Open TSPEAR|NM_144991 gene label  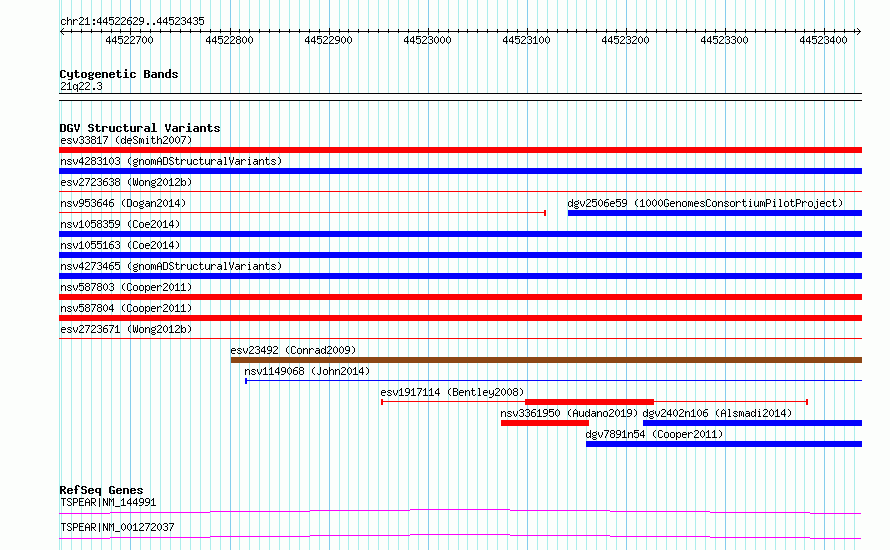tap(108, 502)
